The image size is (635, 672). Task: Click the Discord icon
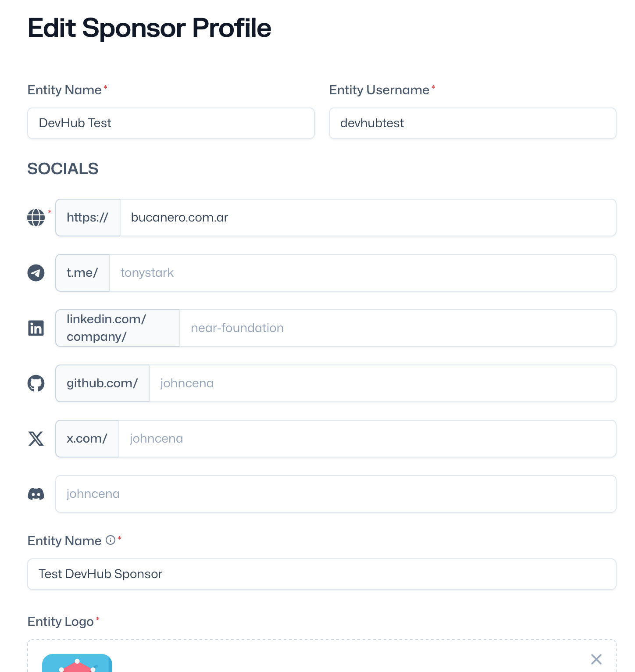[36, 494]
